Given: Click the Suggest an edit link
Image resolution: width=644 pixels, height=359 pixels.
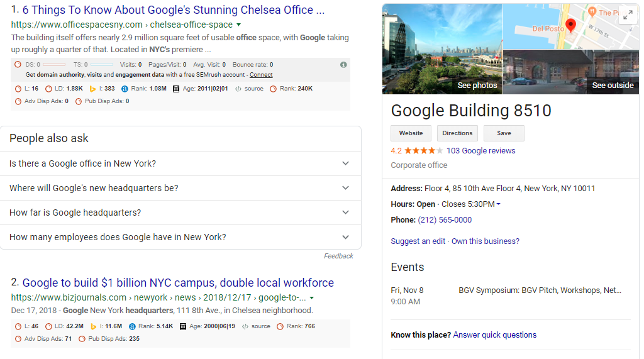Looking at the screenshot, I should (x=418, y=241).
